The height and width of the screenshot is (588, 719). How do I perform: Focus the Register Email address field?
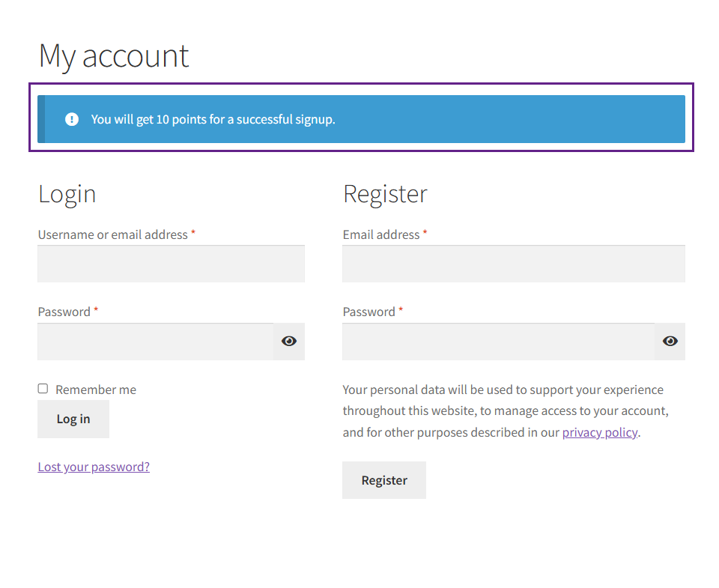pyautogui.click(x=513, y=264)
